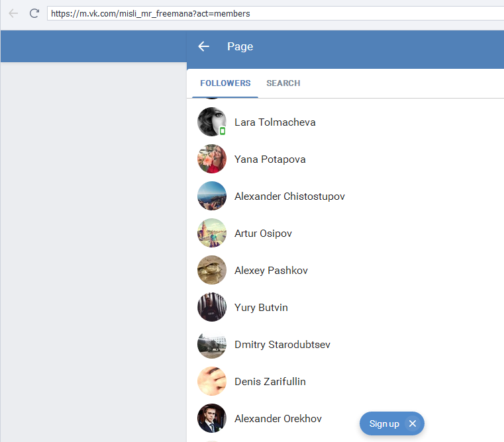Open Alexander Orekhov's avatar picture
Viewport: 504px width, 442px height.
point(212,418)
